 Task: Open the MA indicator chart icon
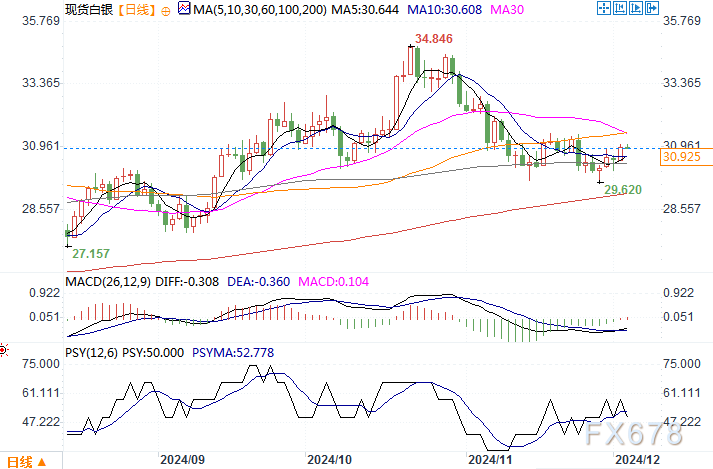(x=184, y=8)
